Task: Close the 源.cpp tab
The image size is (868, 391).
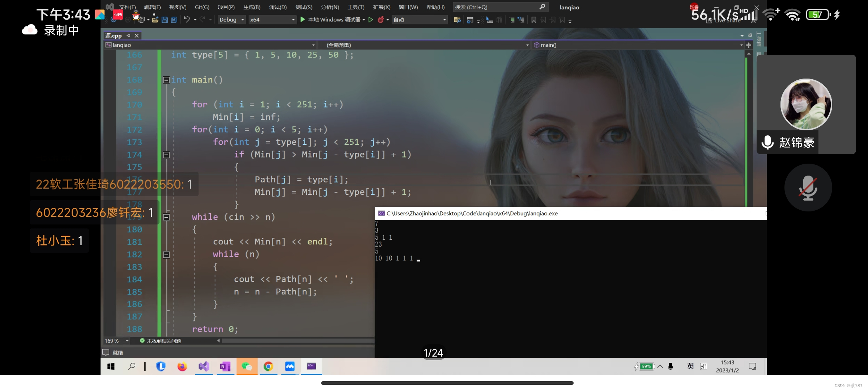Action: [x=137, y=35]
